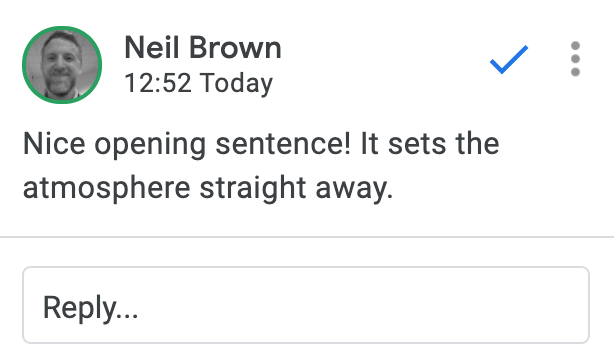Click the word "atmosphere" in the comment
The width and height of the screenshot is (614, 364).
(x=107, y=189)
